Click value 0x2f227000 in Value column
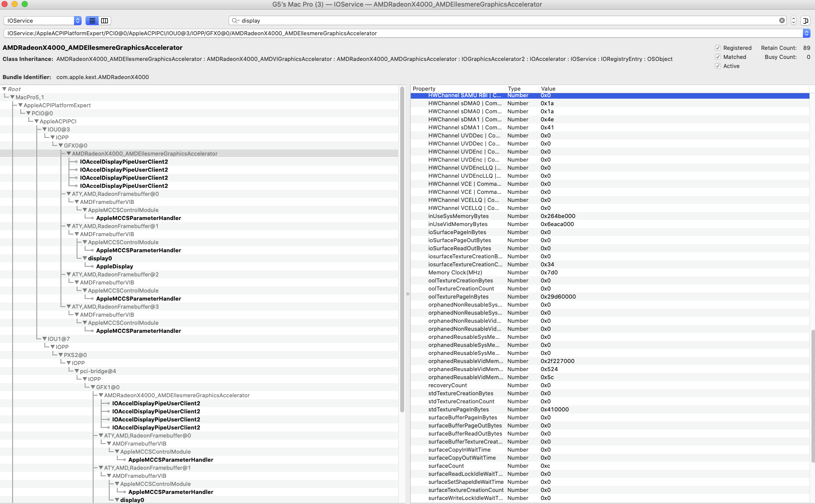Image resolution: width=815 pixels, height=504 pixels. pyautogui.click(x=557, y=361)
